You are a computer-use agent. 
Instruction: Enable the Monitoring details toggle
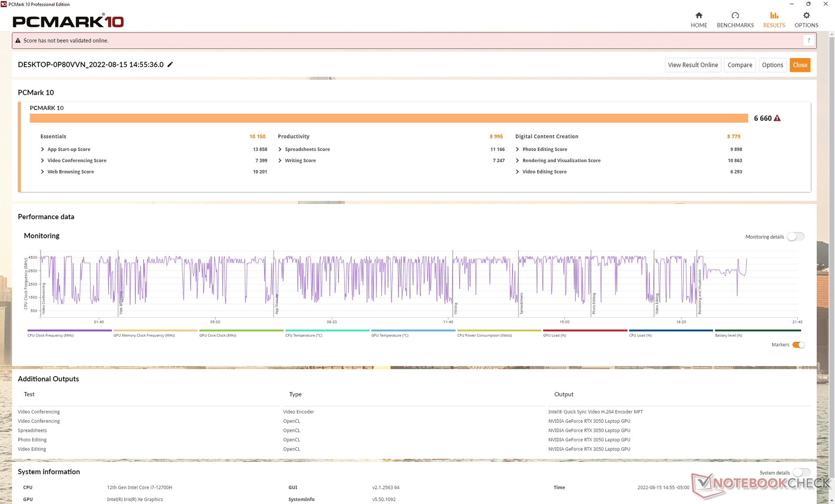pyautogui.click(x=796, y=237)
